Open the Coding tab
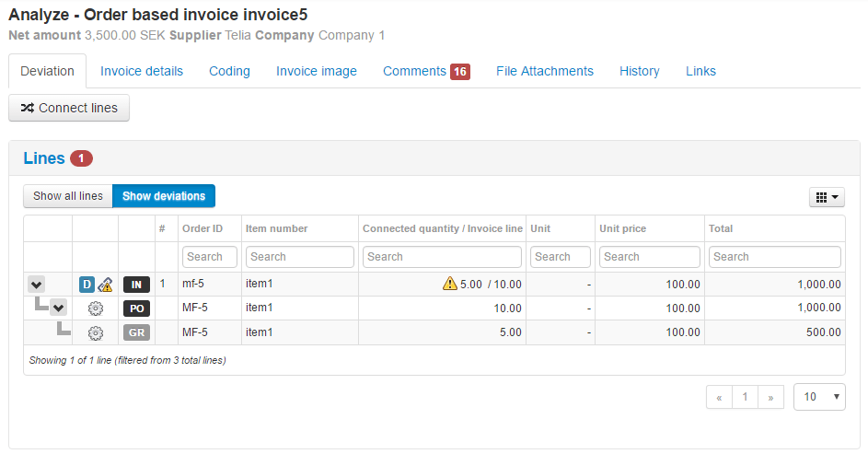This screenshot has height=454, width=868. click(230, 72)
